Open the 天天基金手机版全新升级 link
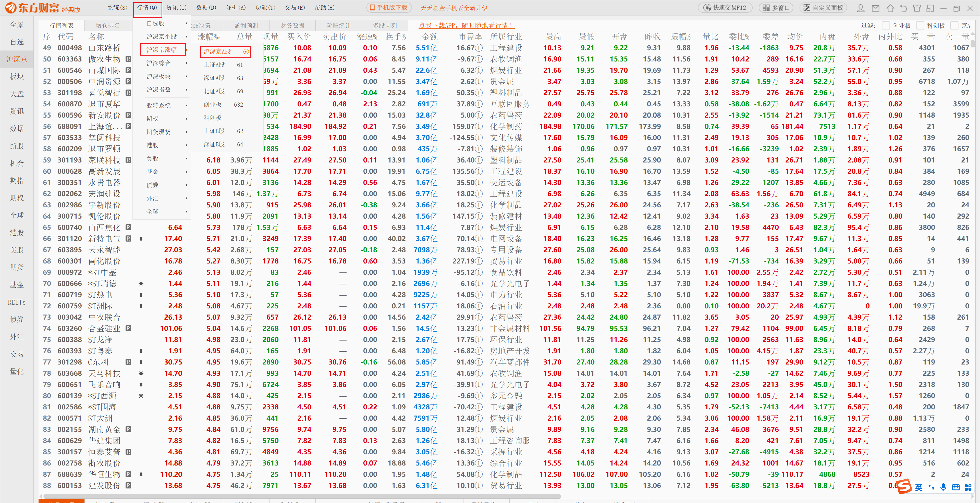 pyautogui.click(x=454, y=8)
